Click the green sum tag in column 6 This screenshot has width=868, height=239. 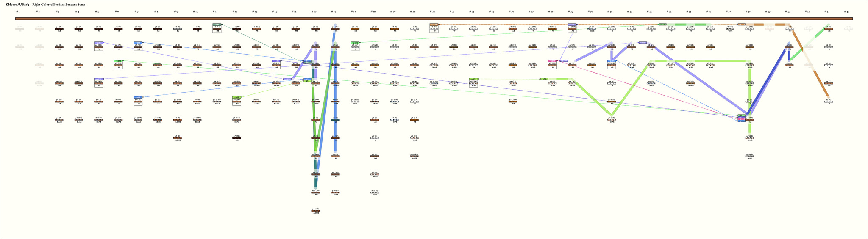(119, 61)
